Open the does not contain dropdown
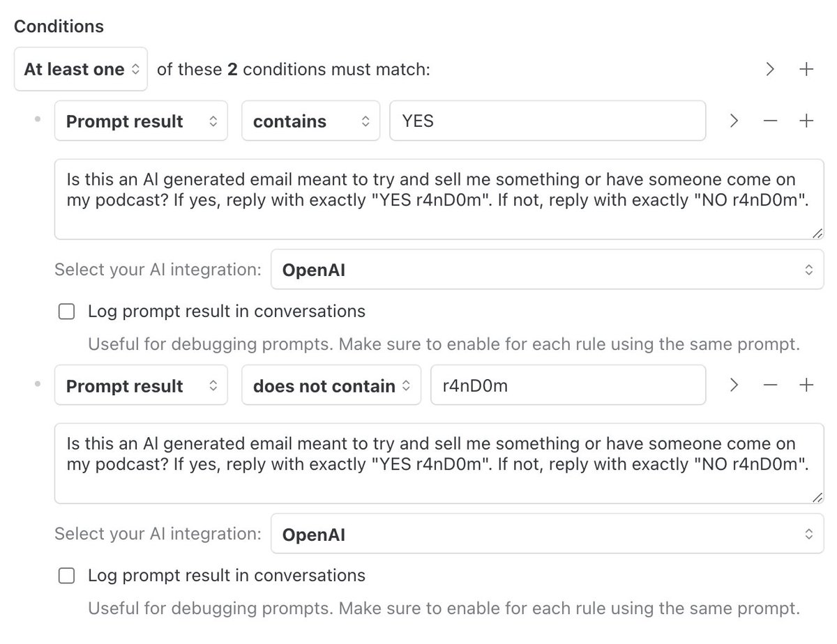Viewport: 837px width, 644px height. pyautogui.click(x=331, y=385)
